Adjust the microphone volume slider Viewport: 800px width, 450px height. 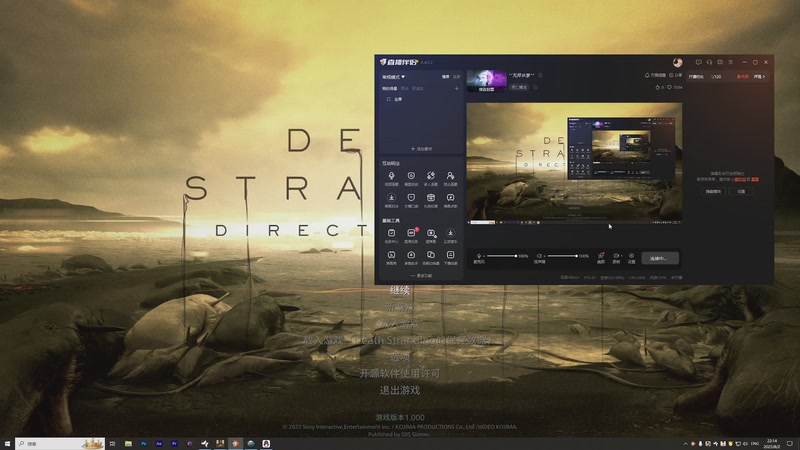pos(502,256)
